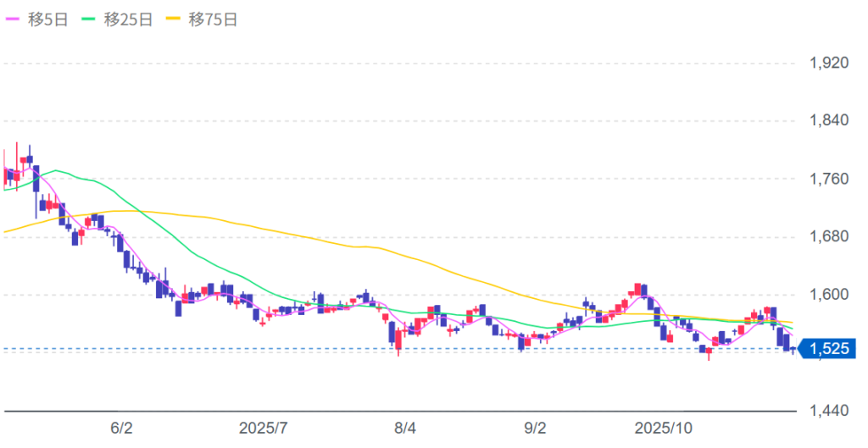The height and width of the screenshot is (448, 868).
Task: Select the last candlestick beside the 1,525 tag
Action: pos(793,349)
